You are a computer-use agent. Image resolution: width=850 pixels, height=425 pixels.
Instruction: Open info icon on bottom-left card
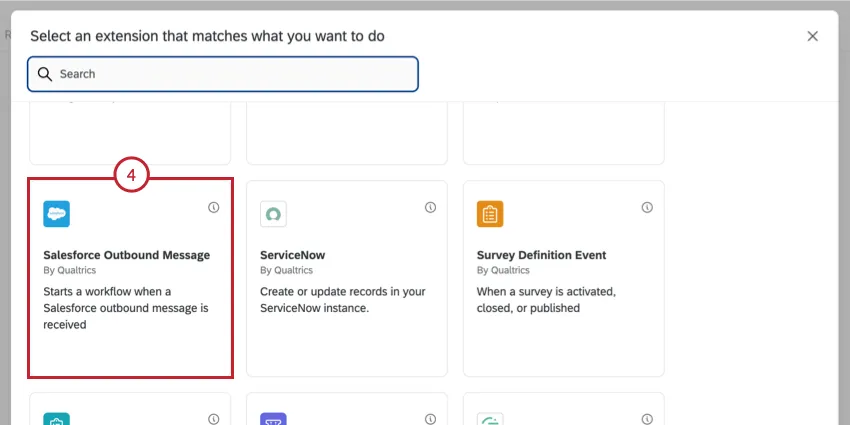pyautogui.click(x=213, y=419)
